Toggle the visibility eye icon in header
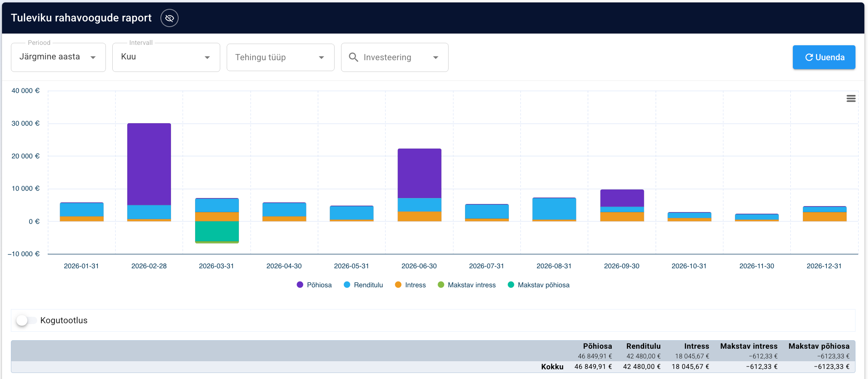Image resolution: width=868 pixels, height=379 pixels. pyautogui.click(x=169, y=18)
